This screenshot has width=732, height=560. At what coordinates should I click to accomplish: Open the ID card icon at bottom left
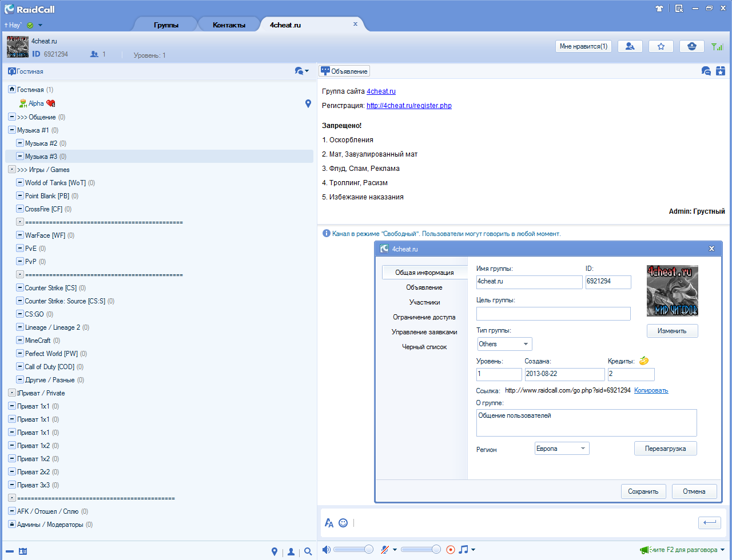23,551
